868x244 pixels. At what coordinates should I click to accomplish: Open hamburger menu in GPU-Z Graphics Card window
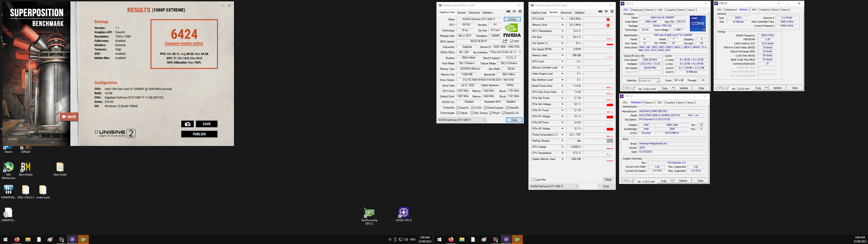[x=520, y=12]
